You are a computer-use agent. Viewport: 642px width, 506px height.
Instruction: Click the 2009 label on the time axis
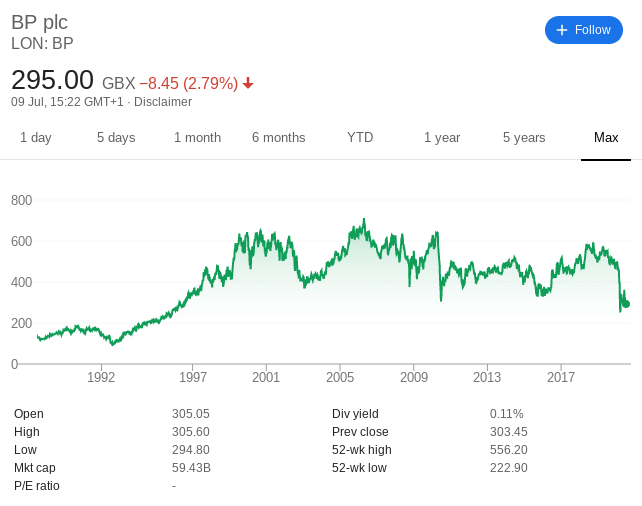[414, 377]
